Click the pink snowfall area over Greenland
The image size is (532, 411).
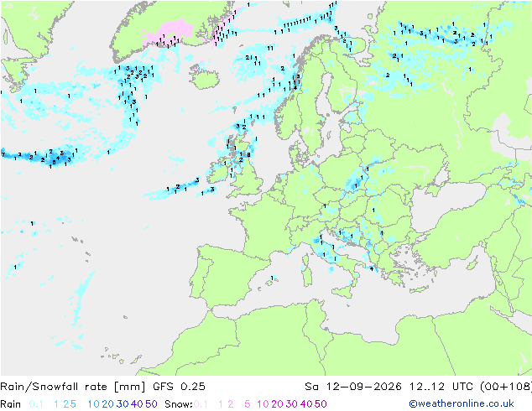(x=166, y=30)
